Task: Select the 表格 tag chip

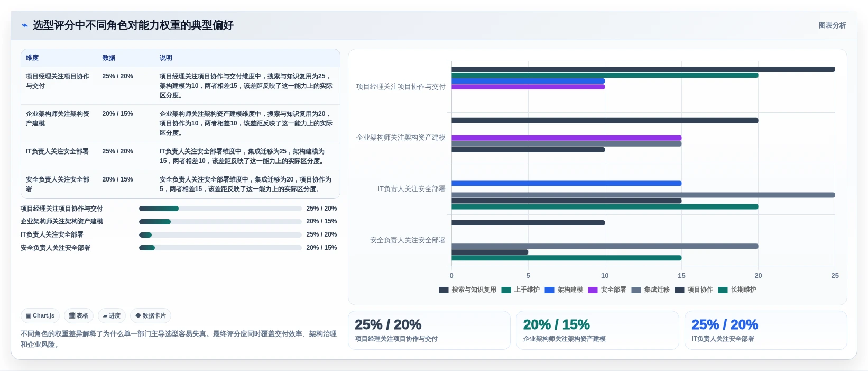Action: 79,316
